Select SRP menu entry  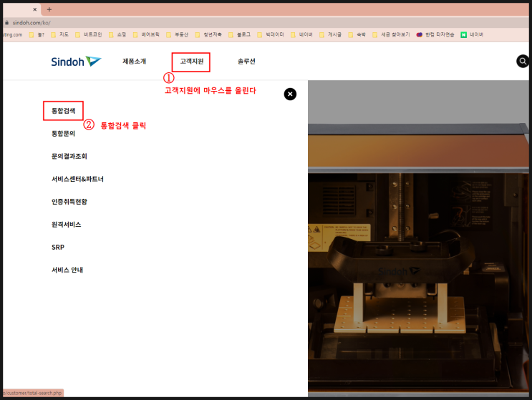(x=58, y=247)
